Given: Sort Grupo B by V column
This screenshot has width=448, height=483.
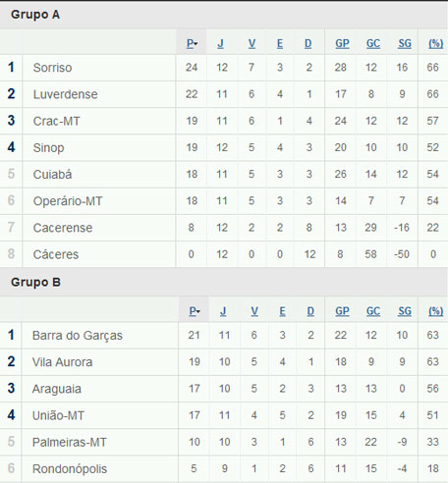Looking at the screenshot, I should [x=254, y=311].
